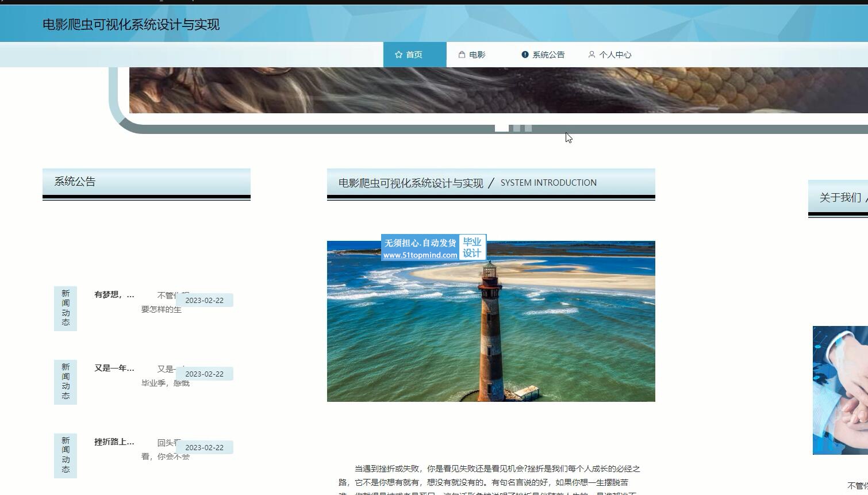Image resolution: width=868 pixels, height=495 pixels.
Task: Click the 系统公告 panel heading
Action: [x=75, y=182]
